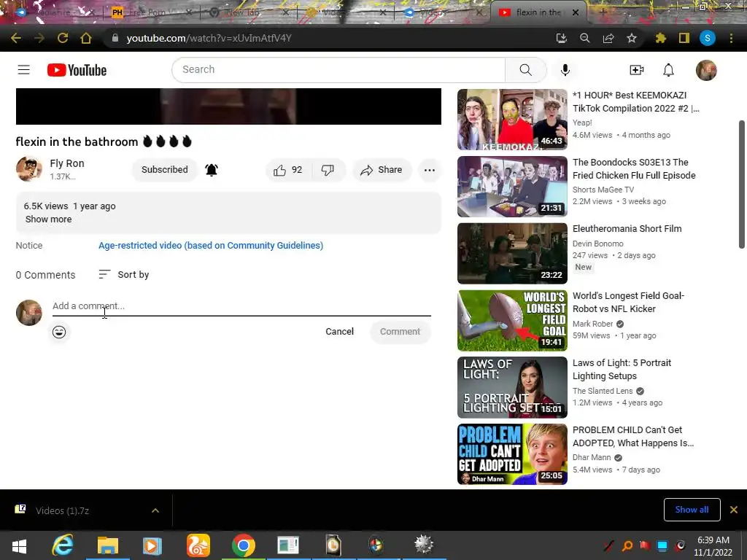Open the Chrome profile avatar 'S'
The width and height of the screenshot is (747, 560).
[x=708, y=38]
